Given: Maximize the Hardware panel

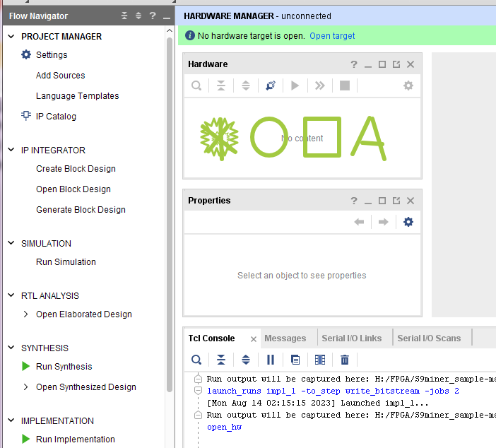Looking at the screenshot, I should point(382,64).
